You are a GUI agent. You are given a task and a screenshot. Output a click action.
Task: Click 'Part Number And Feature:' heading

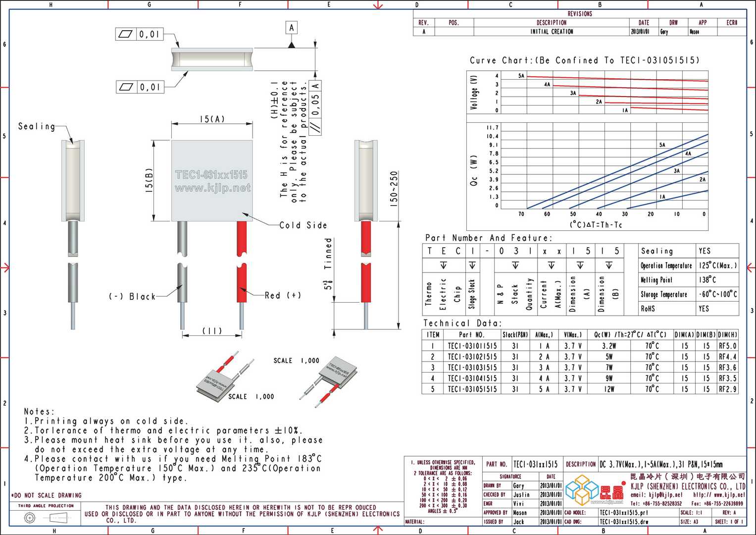point(488,238)
